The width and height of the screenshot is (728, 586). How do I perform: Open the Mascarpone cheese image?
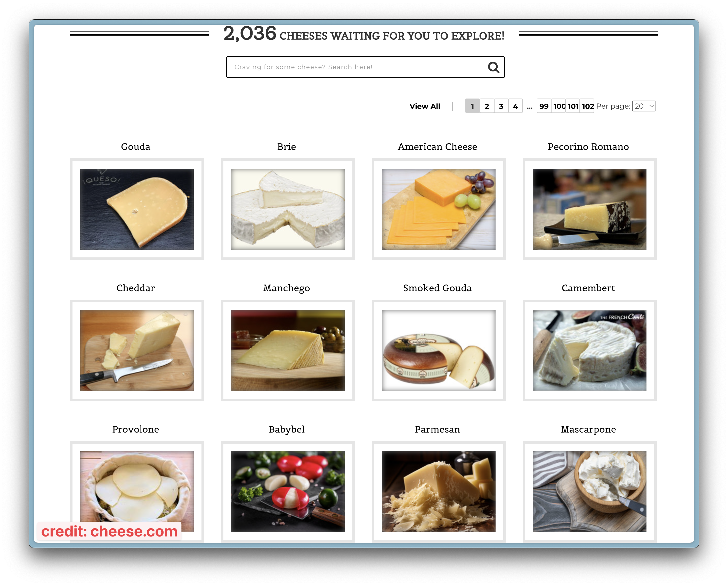click(x=589, y=492)
